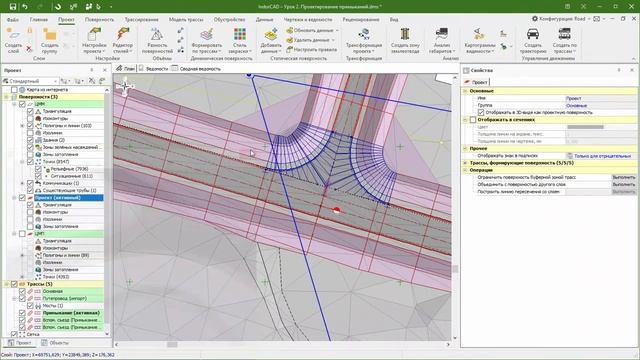Open the Ведомости view tab
This screenshot has height=360, width=640.
pyautogui.click(x=153, y=69)
